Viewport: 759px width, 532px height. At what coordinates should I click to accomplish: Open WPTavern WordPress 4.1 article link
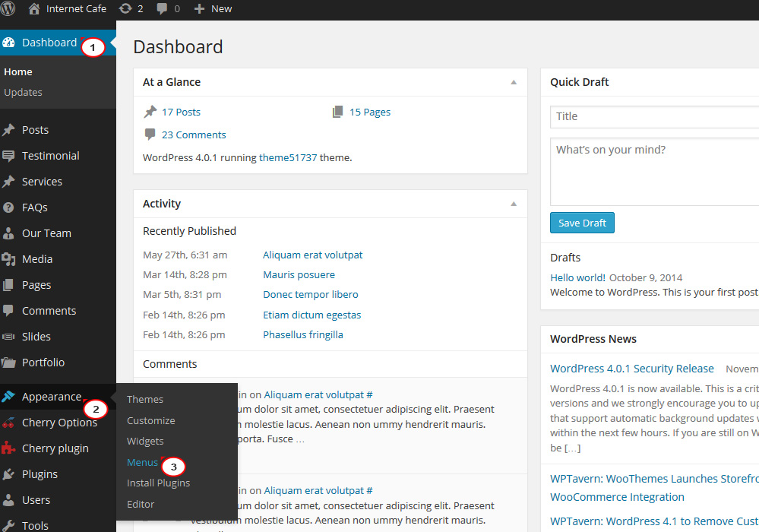[654, 521]
